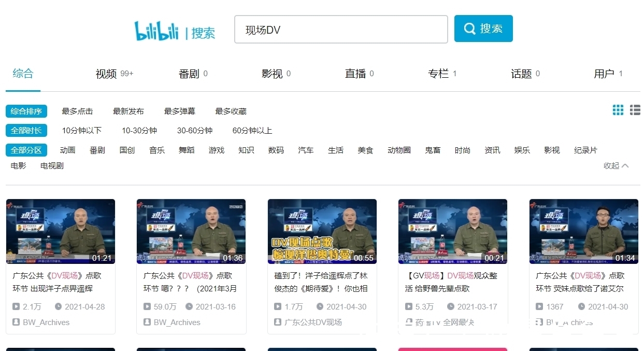Click the bilibili search logo
Image resolution: width=644 pixels, height=351 pixels.
[x=174, y=30]
